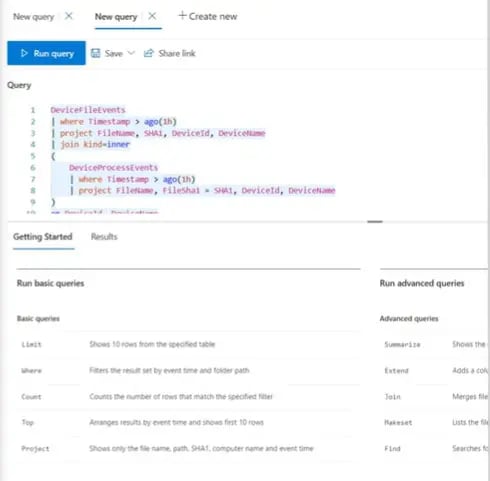The width and height of the screenshot is (490, 481).
Task: Click the Share link label
Action: 177,53
